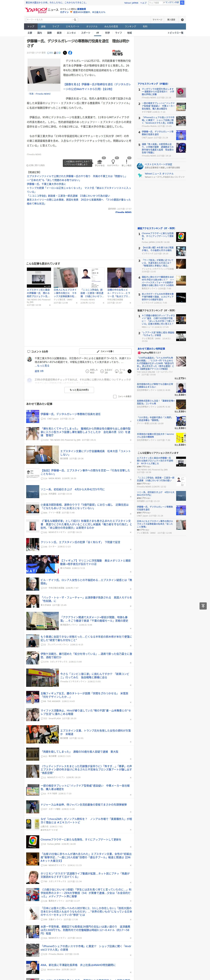Open recommended article ソニー系、初任給引き上げ
The image size is (210, 980).
pyautogui.click(x=72, y=490)
